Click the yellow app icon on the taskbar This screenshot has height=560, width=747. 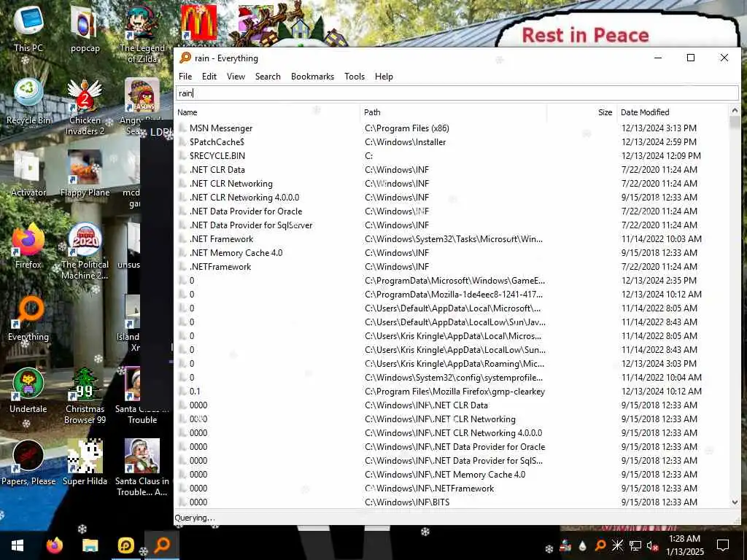click(125, 545)
